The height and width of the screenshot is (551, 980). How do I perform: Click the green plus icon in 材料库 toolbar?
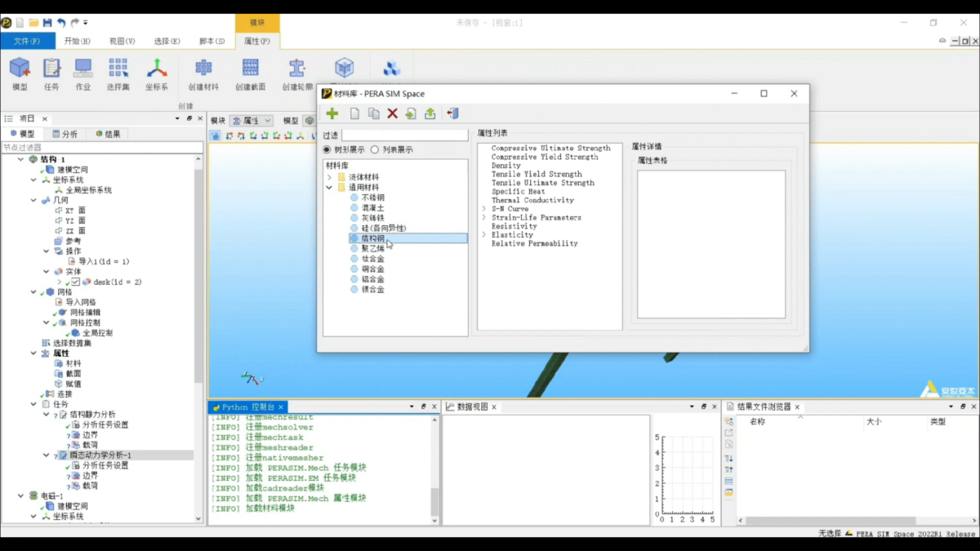332,113
